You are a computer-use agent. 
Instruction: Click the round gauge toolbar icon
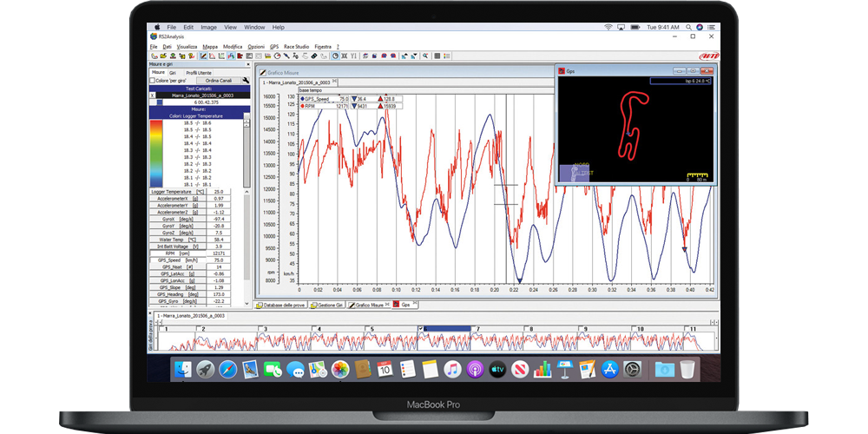coord(278,56)
